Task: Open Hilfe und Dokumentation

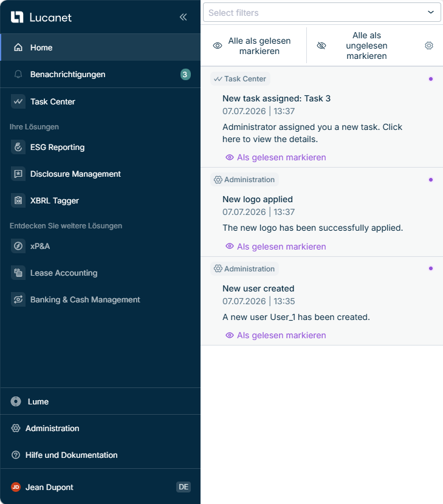Action: click(100, 455)
